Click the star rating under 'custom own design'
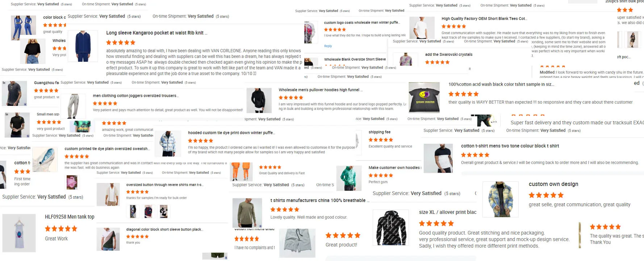The image size is (644, 261). tap(546, 195)
